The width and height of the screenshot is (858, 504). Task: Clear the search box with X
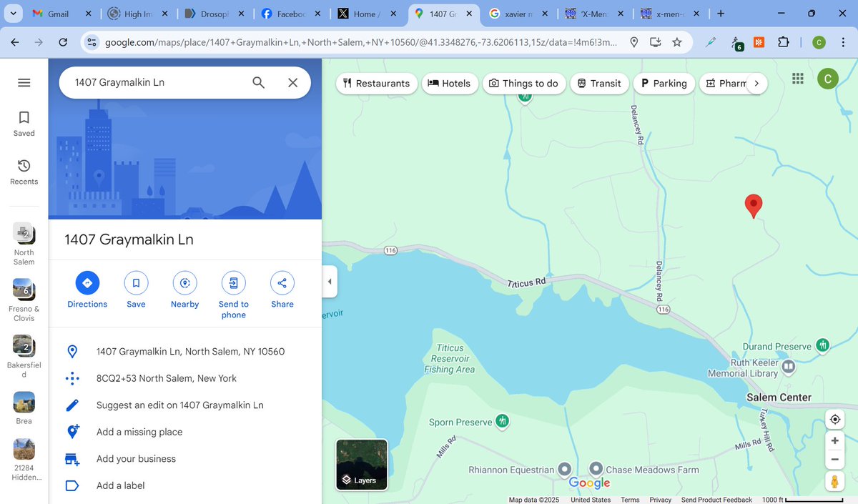click(x=292, y=82)
